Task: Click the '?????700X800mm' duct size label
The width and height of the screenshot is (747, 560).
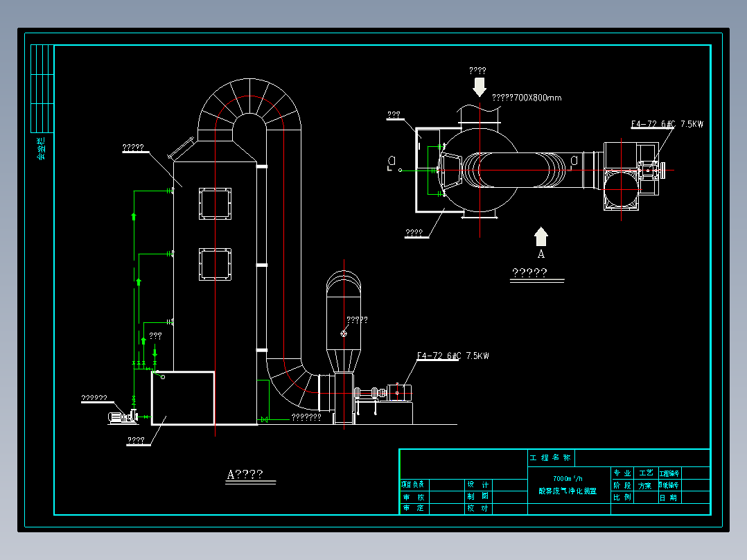Action: [x=527, y=98]
